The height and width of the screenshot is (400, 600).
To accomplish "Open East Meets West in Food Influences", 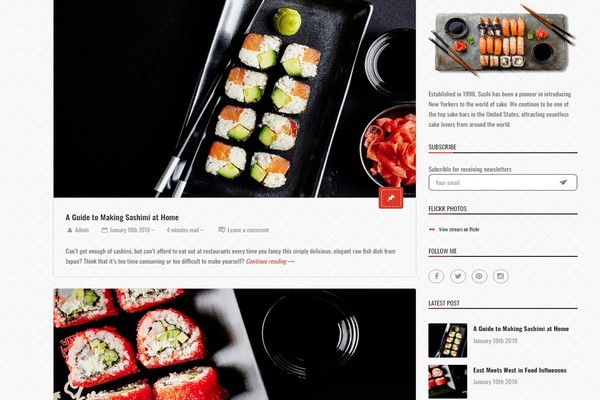I will pyautogui.click(x=520, y=370).
